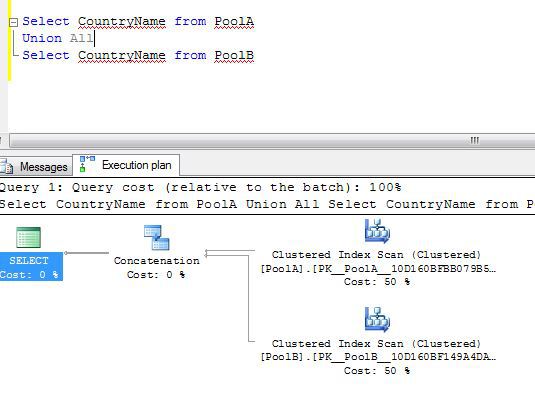Image resolution: width=535 pixels, height=414 pixels.
Task: Place cursor on 'Union All' line
Action: [57, 38]
